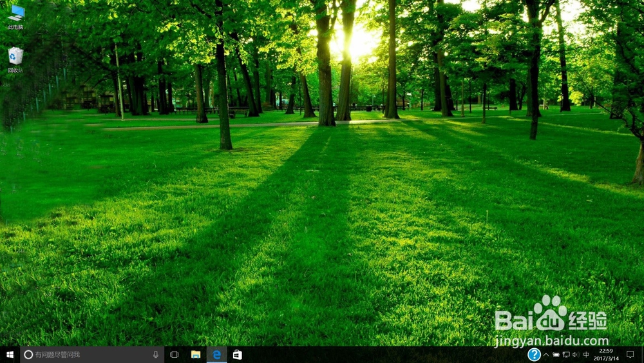This screenshot has width=644, height=363.
Task: Toggle the 中 input method indicator
Action: click(x=586, y=355)
